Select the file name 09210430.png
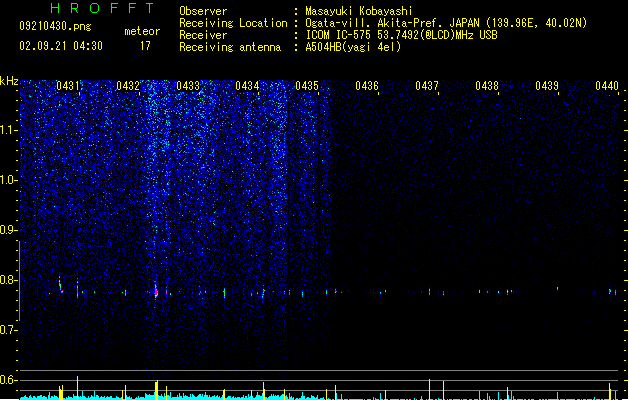The image size is (629, 400). coord(55,26)
